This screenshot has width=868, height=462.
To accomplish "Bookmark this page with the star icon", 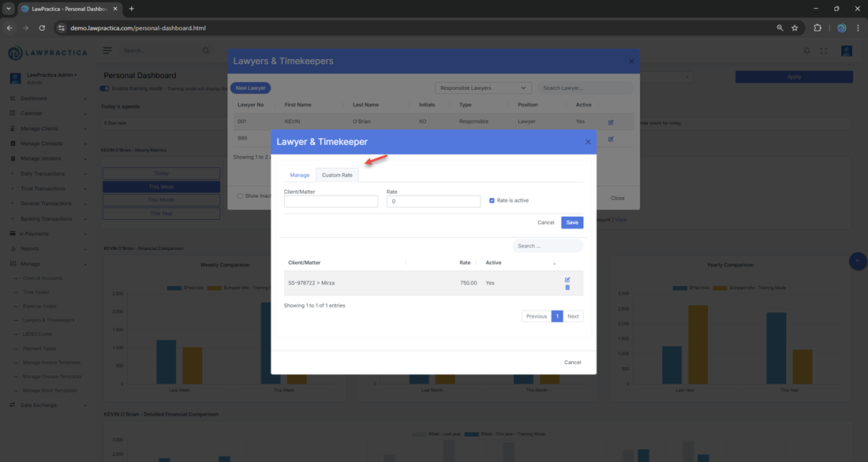I will pos(795,28).
